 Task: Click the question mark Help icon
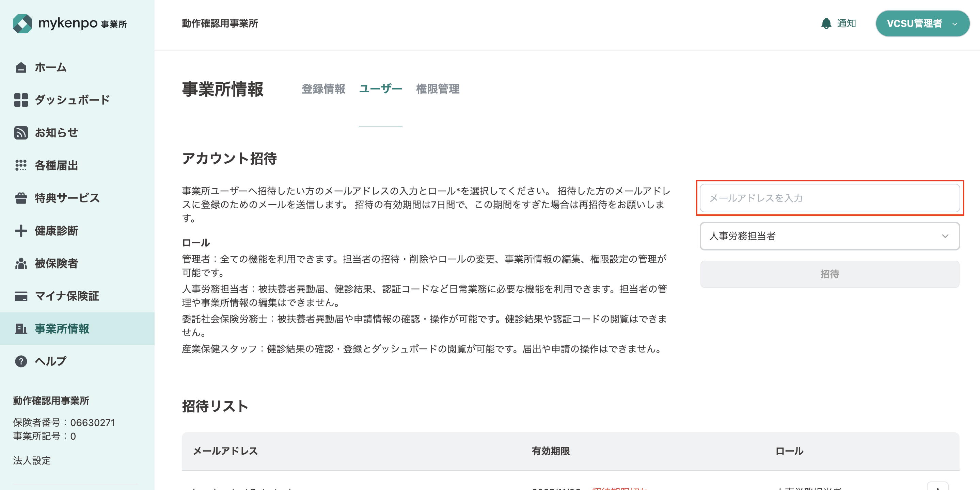(21, 361)
